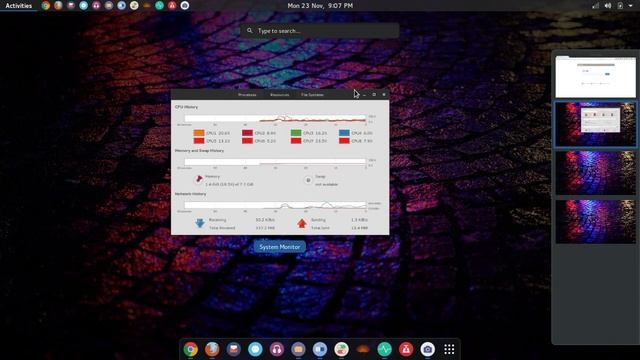Click the green monitor icon in top bar
This screenshot has width=640, height=360.
point(160,6)
